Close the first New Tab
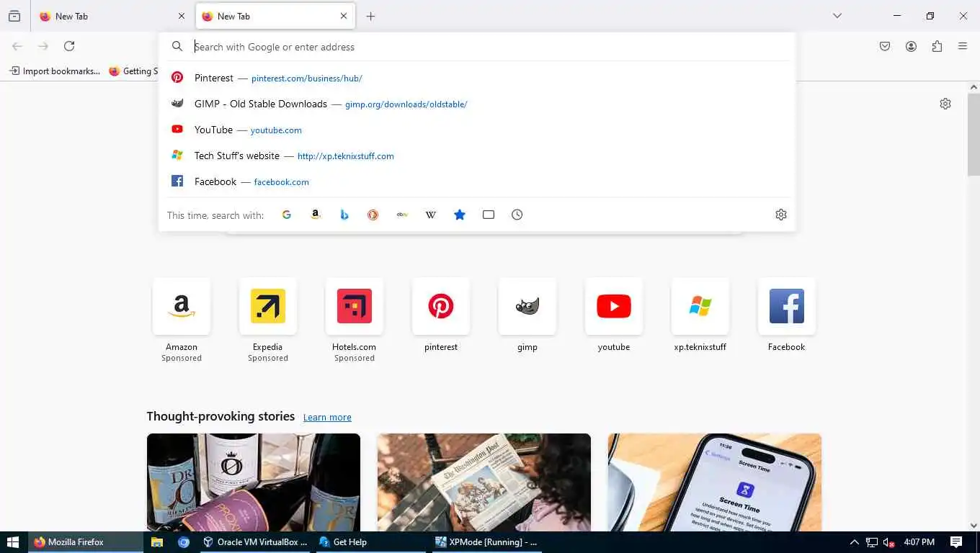980x553 pixels. point(182,16)
